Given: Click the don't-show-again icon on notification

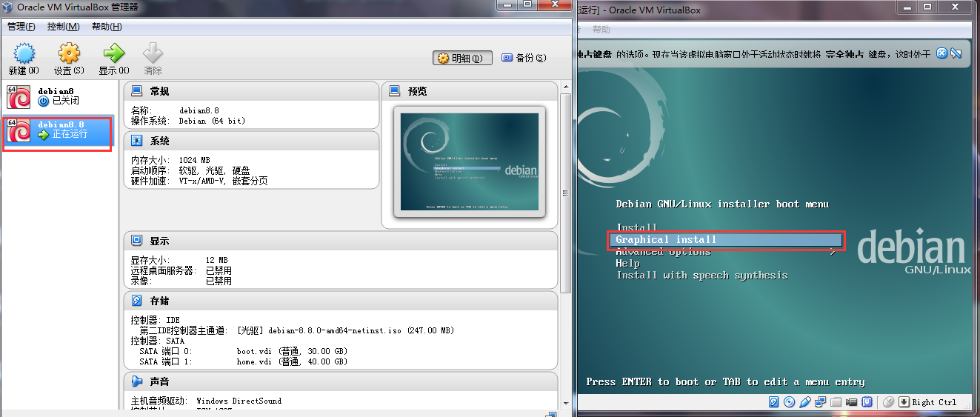Looking at the screenshot, I should tap(956, 53).
